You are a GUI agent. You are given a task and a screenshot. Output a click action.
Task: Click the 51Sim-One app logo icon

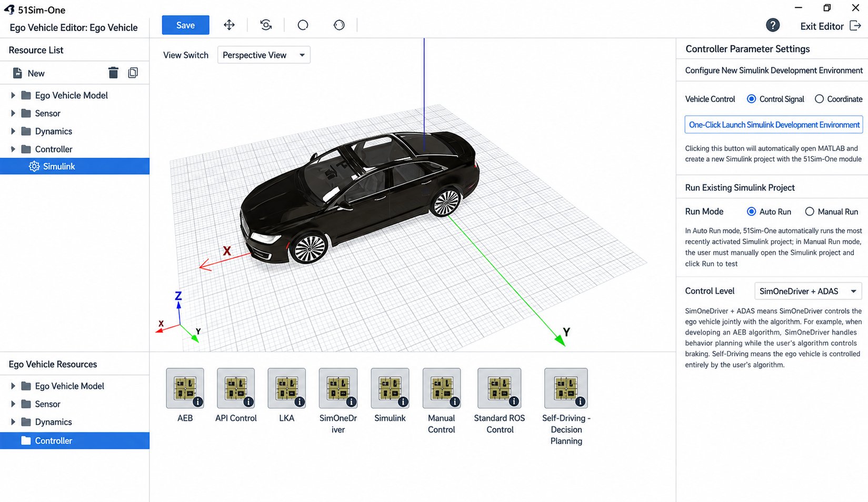[x=9, y=9]
